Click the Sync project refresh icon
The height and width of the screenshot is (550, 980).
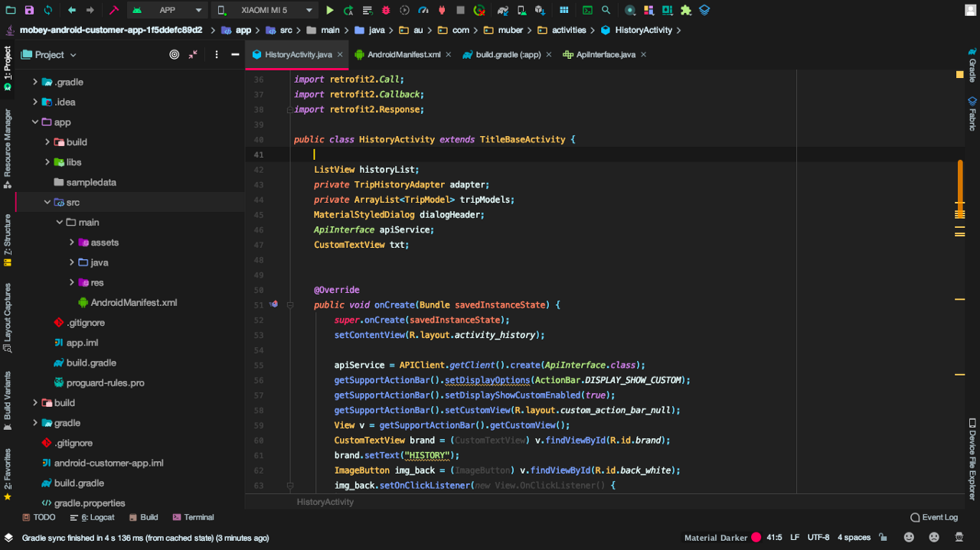tap(48, 11)
